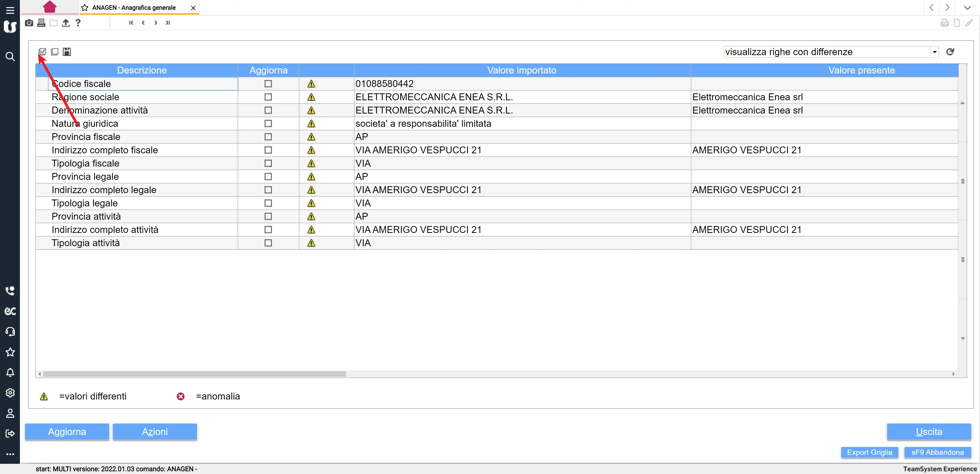This screenshot has width=980, height=474.
Task: Expand the tab list chevron at top right
Action: pos(967,8)
